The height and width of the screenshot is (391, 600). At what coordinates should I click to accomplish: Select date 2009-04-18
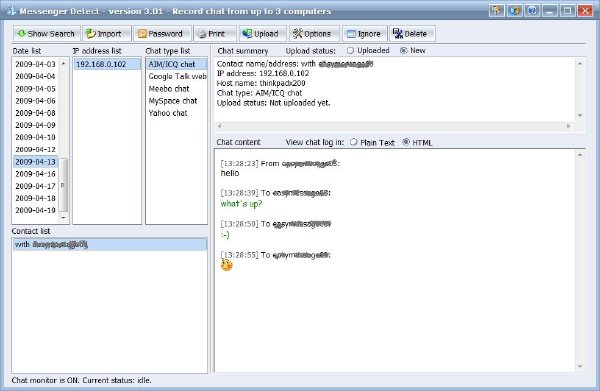[35, 198]
